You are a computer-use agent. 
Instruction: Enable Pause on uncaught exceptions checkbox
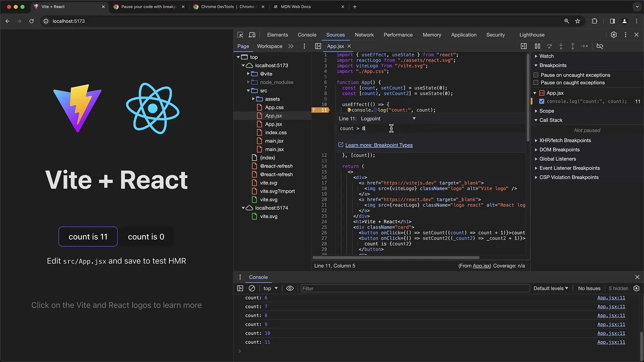[x=536, y=75]
